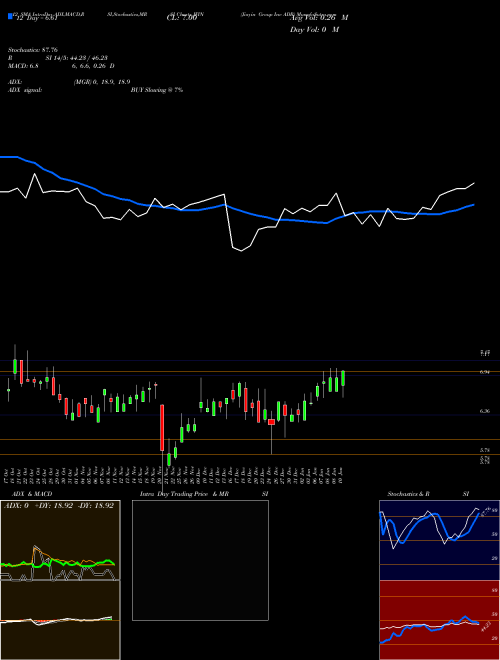The width and height of the screenshot is (500, 660).
Task: Click the "BUY Slowing @ 7%" signal text
Action: [x=157, y=90]
